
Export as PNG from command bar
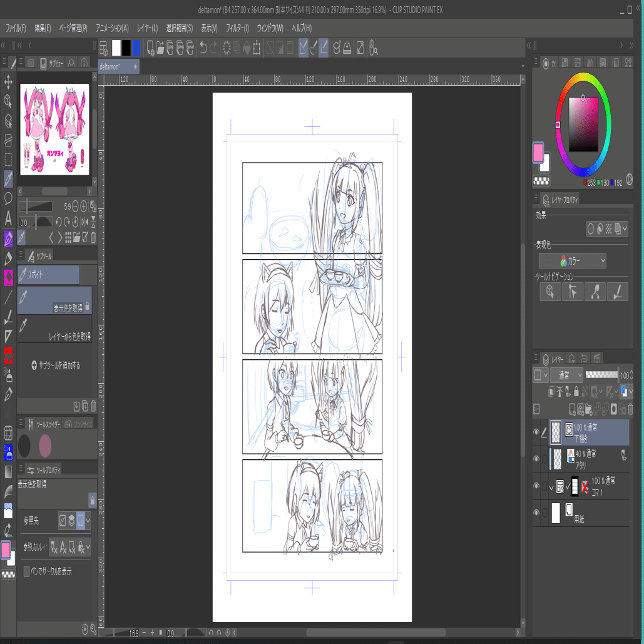coord(180,48)
